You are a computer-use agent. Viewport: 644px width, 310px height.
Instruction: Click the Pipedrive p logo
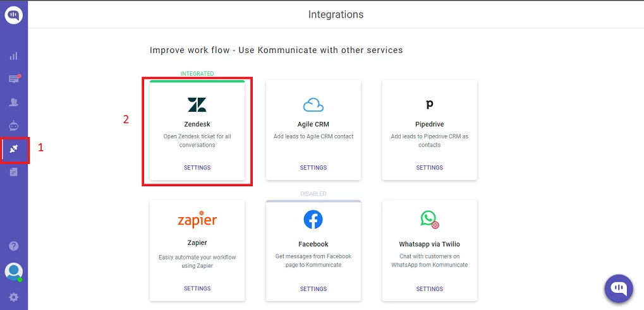(430, 104)
